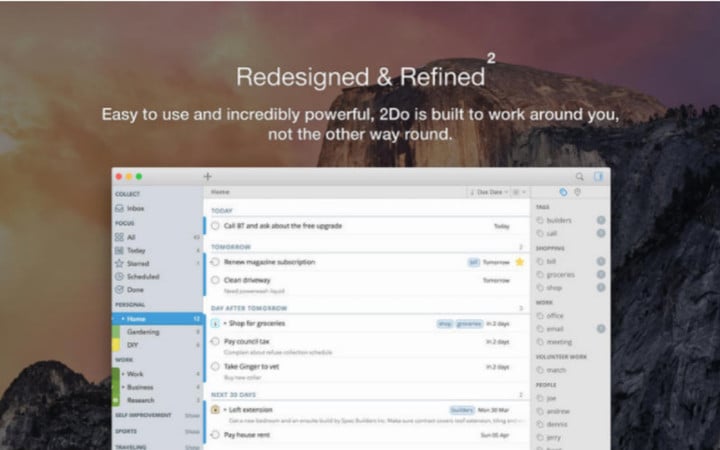Screen dimensions: 720x450
Task: Select the DIY list
Action: click(x=157, y=345)
